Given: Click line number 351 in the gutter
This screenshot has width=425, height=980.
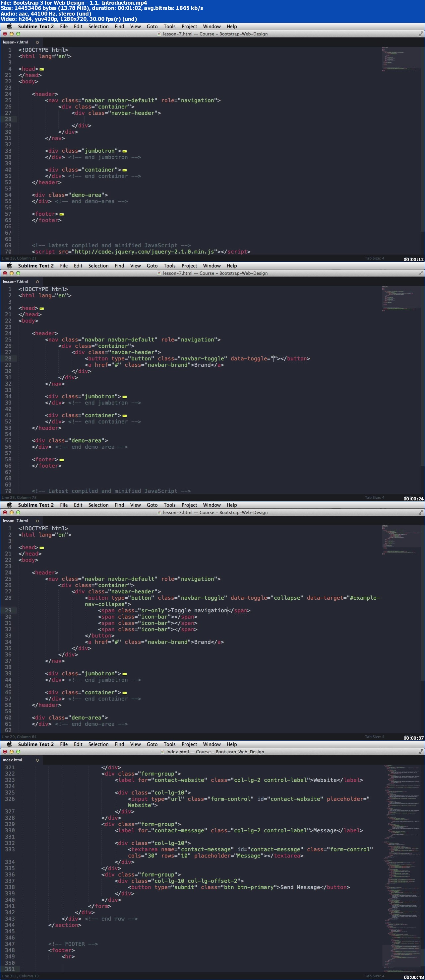Looking at the screenshot, I should click(10, 969).
